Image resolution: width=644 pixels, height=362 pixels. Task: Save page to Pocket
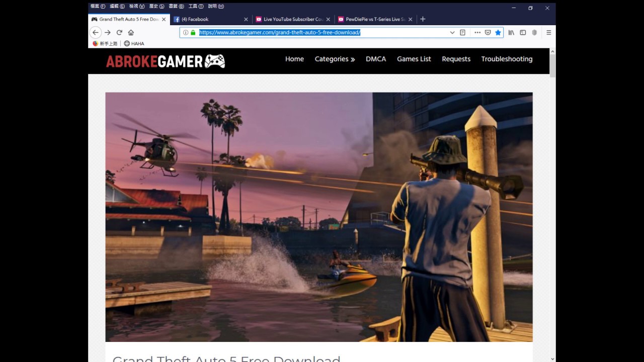point(488,32)
